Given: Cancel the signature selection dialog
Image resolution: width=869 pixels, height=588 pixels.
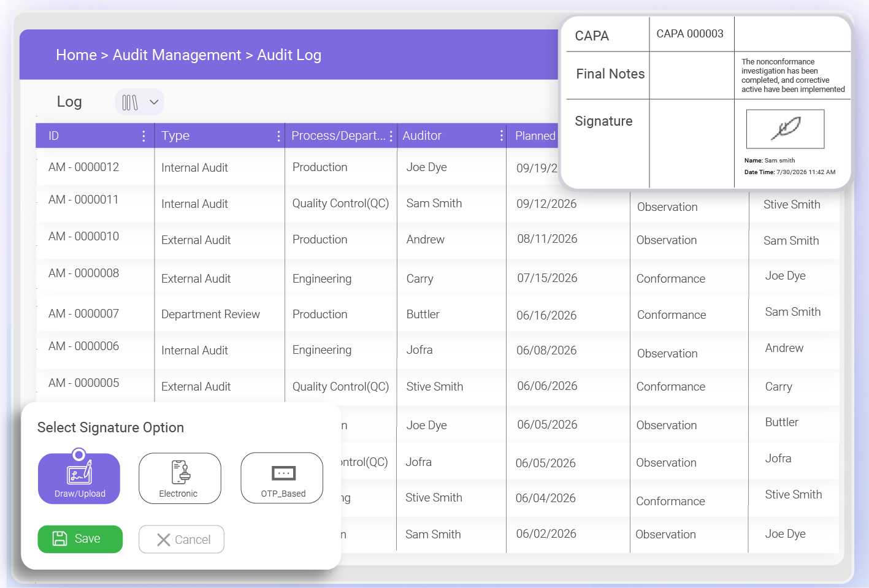Looking at the screenshot, I should [181, 540].
